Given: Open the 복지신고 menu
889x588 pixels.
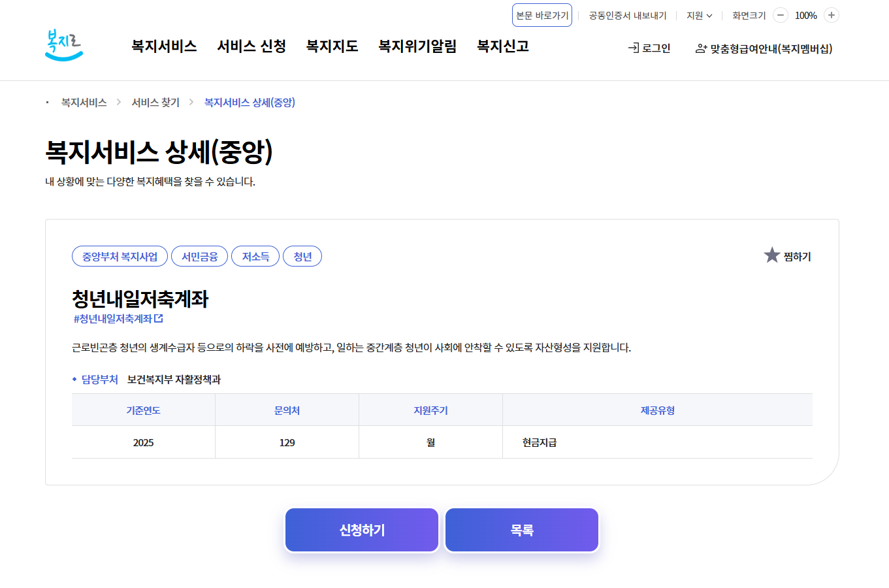Looking at the screenshot, I should tap(503, 46).
